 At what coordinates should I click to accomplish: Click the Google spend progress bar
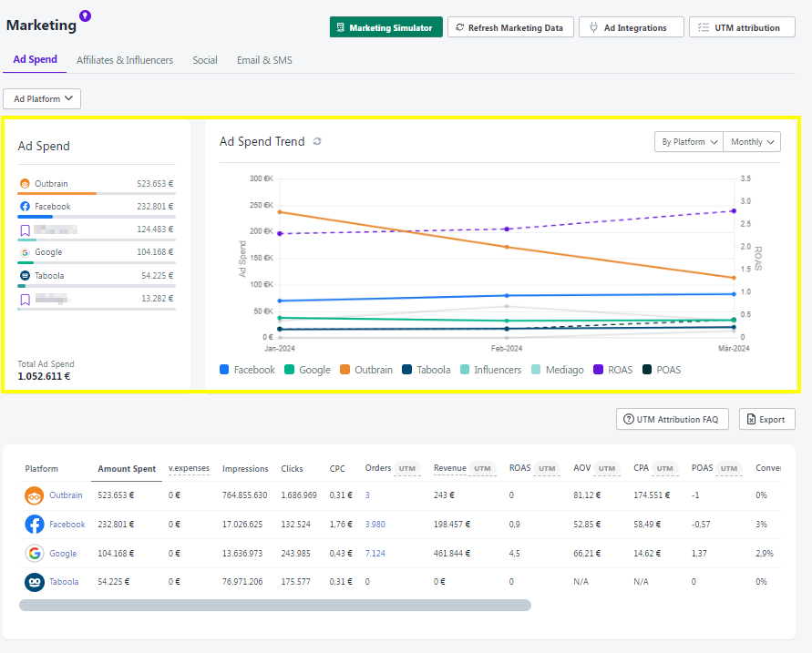tap(97, 263)
